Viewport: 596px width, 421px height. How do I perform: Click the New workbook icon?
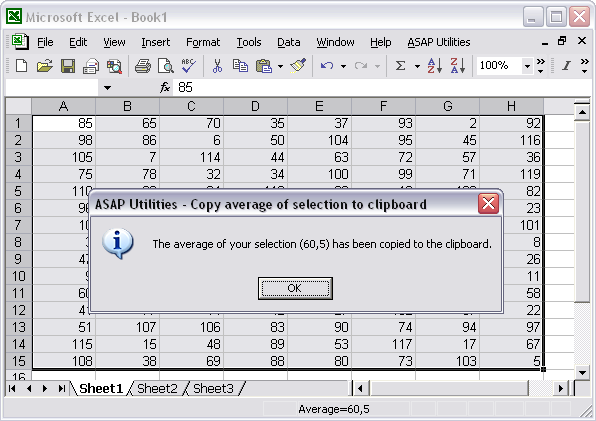(x=21, y=66)
